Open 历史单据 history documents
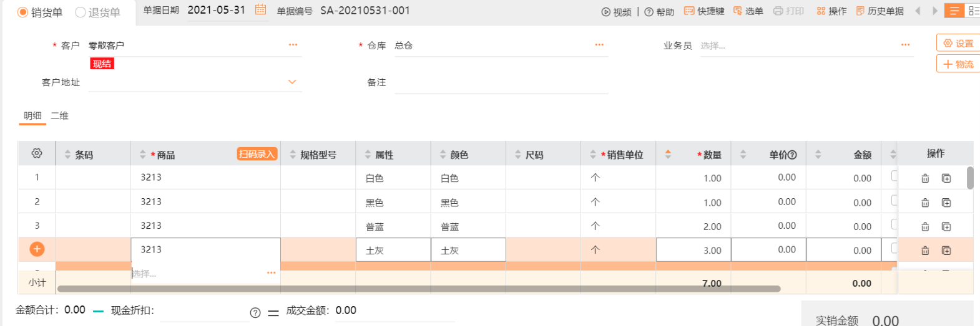This screenshot has height=326, width=980. (x=880, y=11)
